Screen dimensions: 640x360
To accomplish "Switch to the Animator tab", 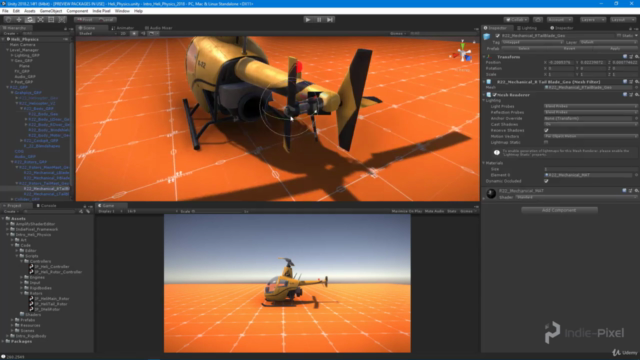I will point(122,28).
